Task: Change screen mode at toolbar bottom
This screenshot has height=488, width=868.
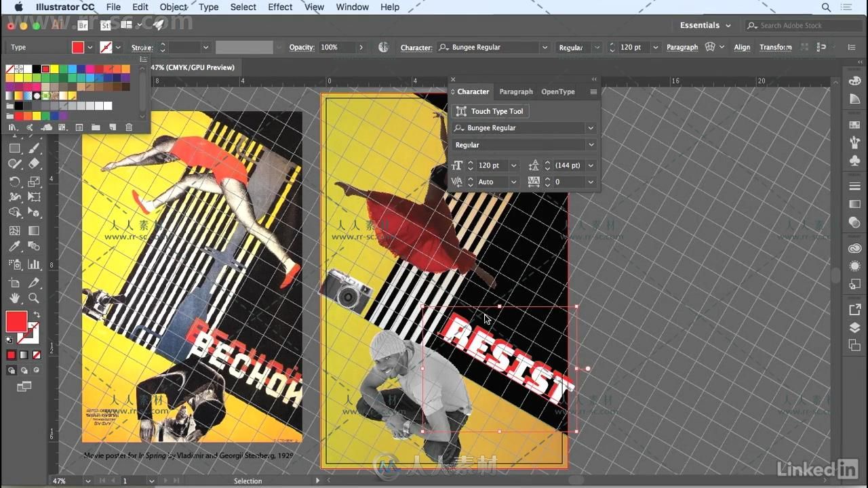Action: [x=24, y=386]
